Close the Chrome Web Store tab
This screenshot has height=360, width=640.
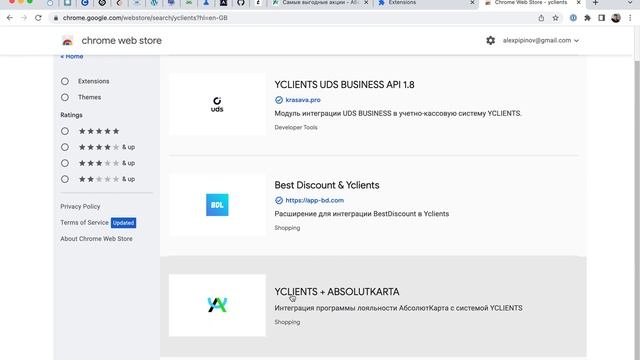point(578,3)
